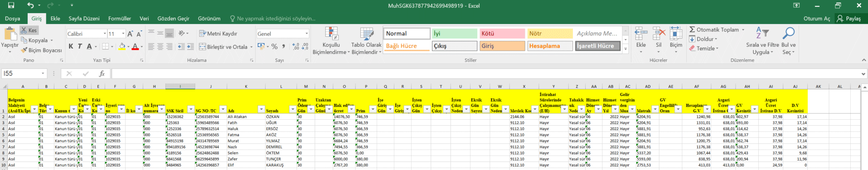The width and height of the screenshot is (868, 170).
Task: Decrease decimal places
Action: click(x=305, y=46)
